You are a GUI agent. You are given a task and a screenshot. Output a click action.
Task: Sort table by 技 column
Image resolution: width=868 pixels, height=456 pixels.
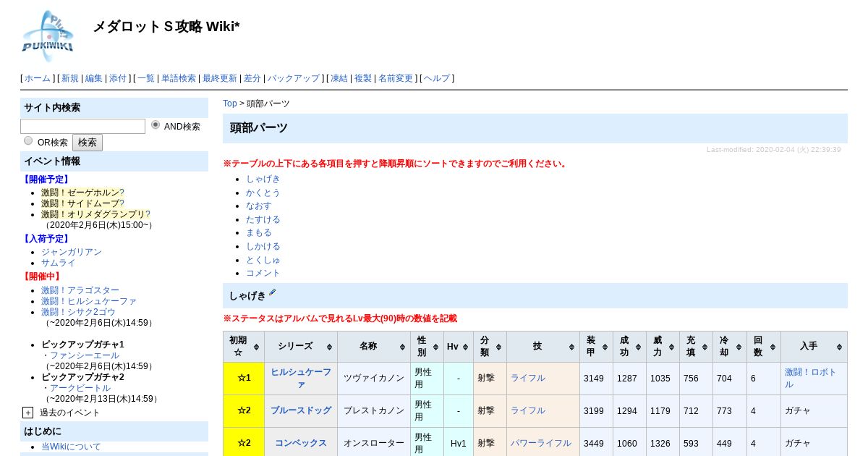click(542, 347)
